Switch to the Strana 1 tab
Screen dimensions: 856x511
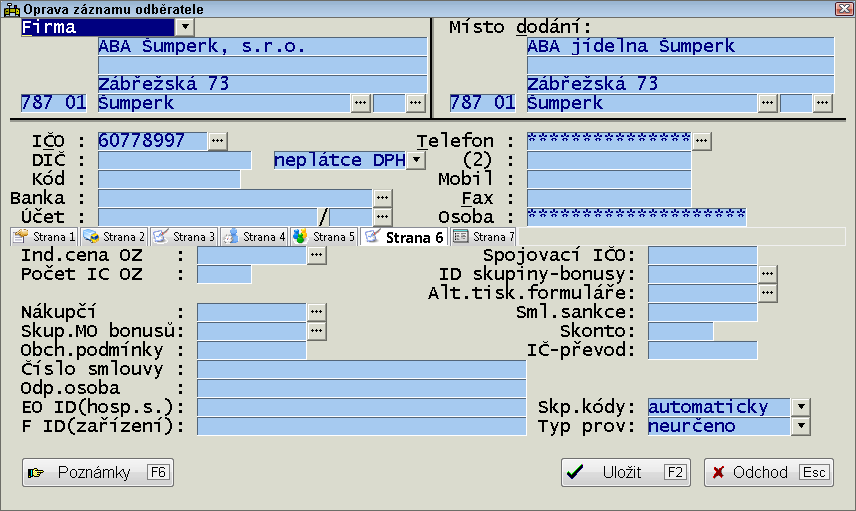click(46, 237)
